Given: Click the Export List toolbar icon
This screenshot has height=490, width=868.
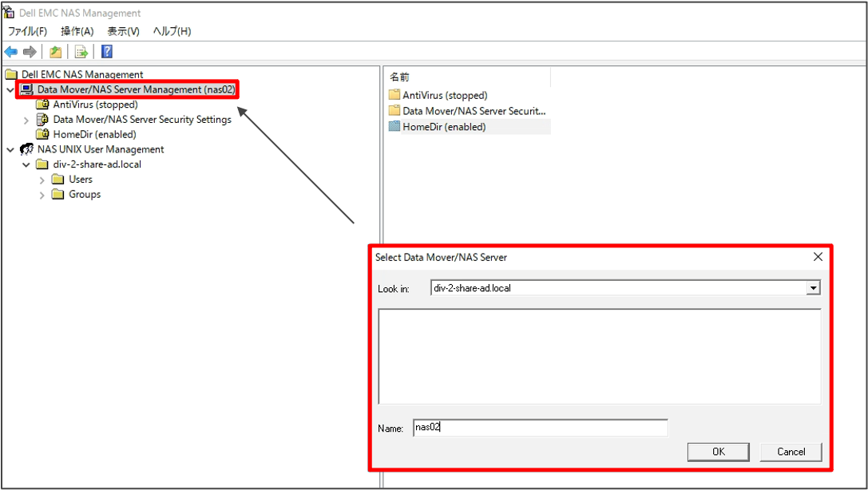Looking at the screenshot, I should [x=81, y=52].
